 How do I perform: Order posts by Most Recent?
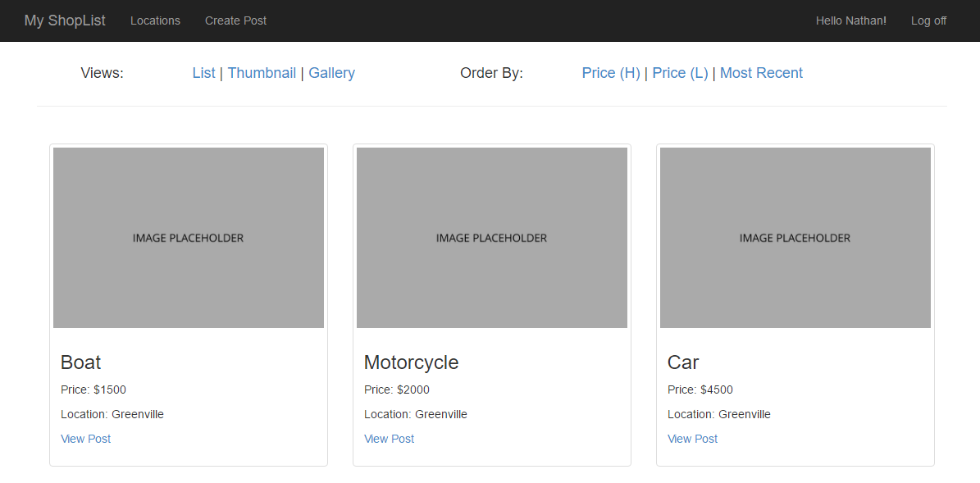point(761,73)
